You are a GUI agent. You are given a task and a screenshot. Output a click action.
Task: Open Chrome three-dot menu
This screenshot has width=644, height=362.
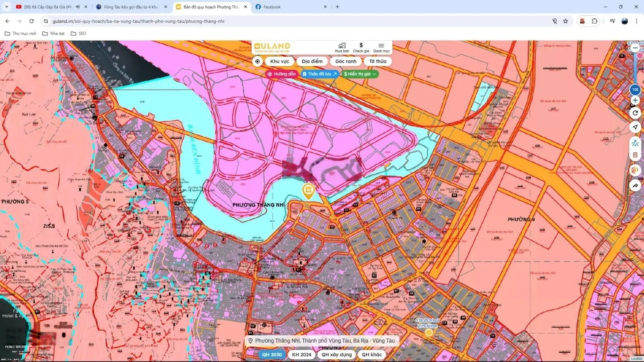pos(636,21)
